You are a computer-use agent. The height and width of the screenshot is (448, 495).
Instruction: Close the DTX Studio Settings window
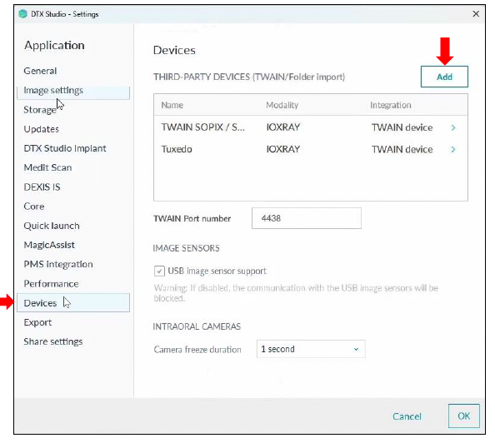tap(476, 14)
